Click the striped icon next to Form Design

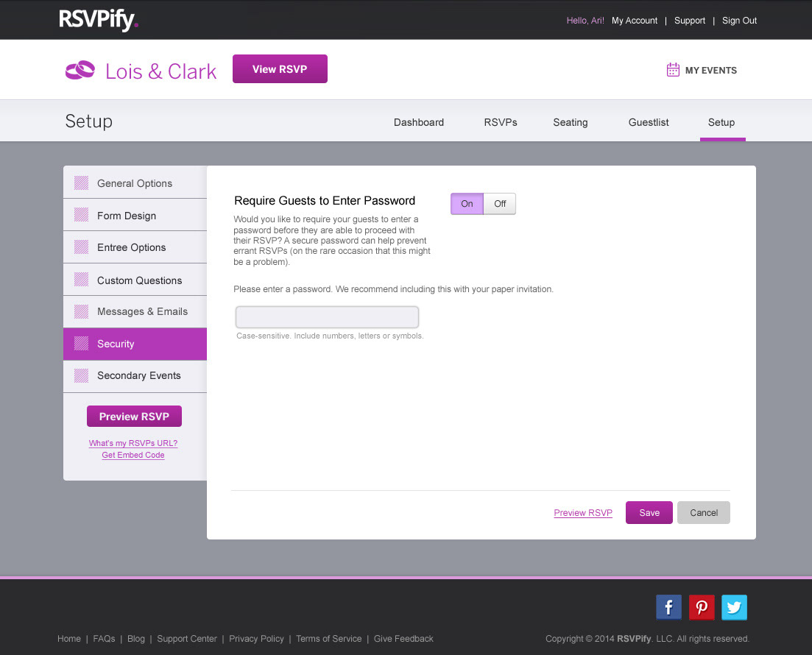81,215
